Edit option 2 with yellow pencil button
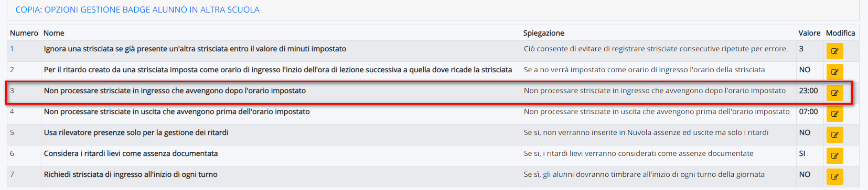Screen dimensions: 868x190 (834, 72)
